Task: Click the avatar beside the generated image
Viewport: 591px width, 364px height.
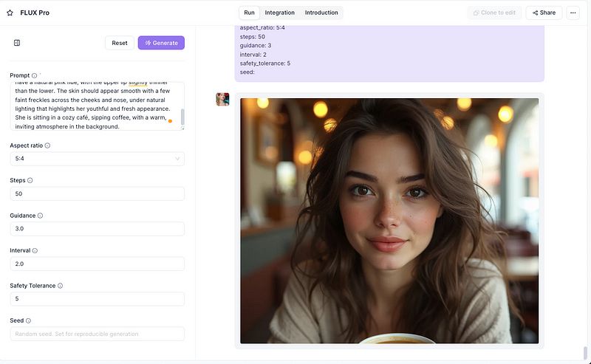Action: 222,100
